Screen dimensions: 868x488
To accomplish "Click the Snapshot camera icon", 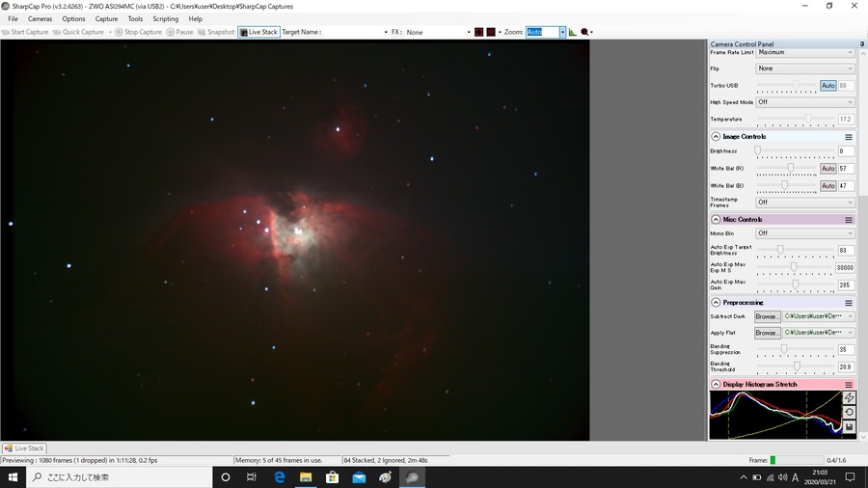I will 202,32.
